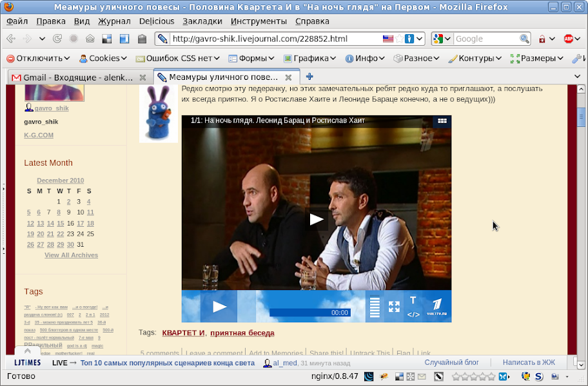588x386 pixels.
Task: Bookmark this page with the star icon
Action: pyautogui.click(x=399, y=39)
